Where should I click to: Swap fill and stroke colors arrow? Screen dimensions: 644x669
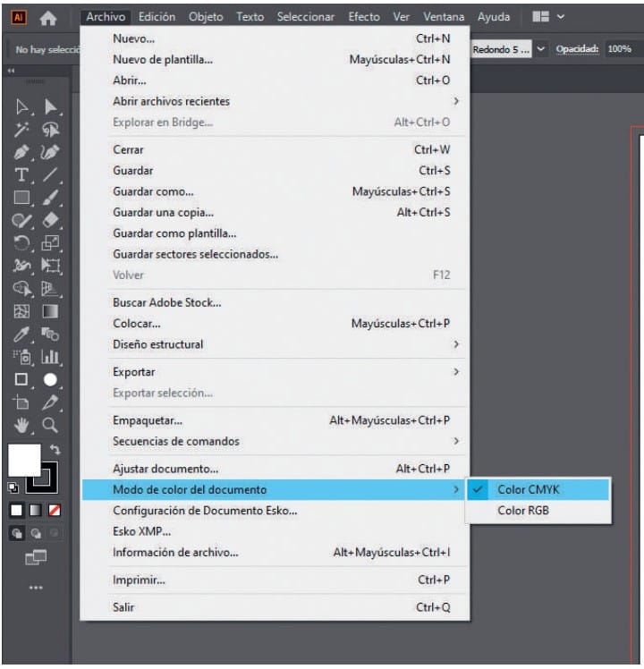click(x=55, y=448)
